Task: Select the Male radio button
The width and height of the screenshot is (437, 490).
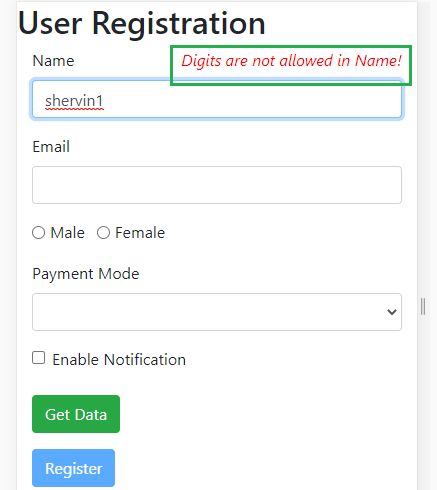Action: click(x=38, y=233)
